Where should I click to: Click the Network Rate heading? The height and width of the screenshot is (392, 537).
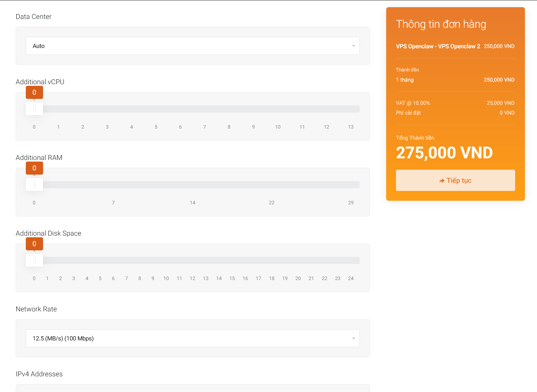[x=36, y=309]
